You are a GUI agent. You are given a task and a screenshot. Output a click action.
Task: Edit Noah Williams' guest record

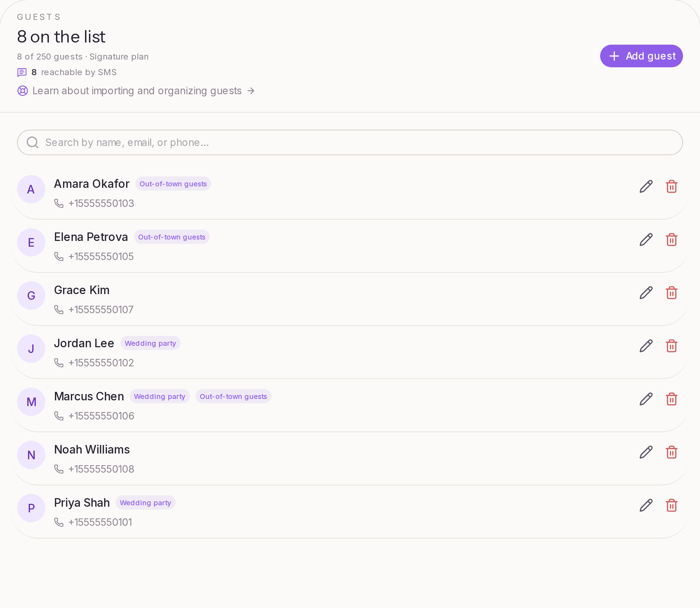[646, 452]
